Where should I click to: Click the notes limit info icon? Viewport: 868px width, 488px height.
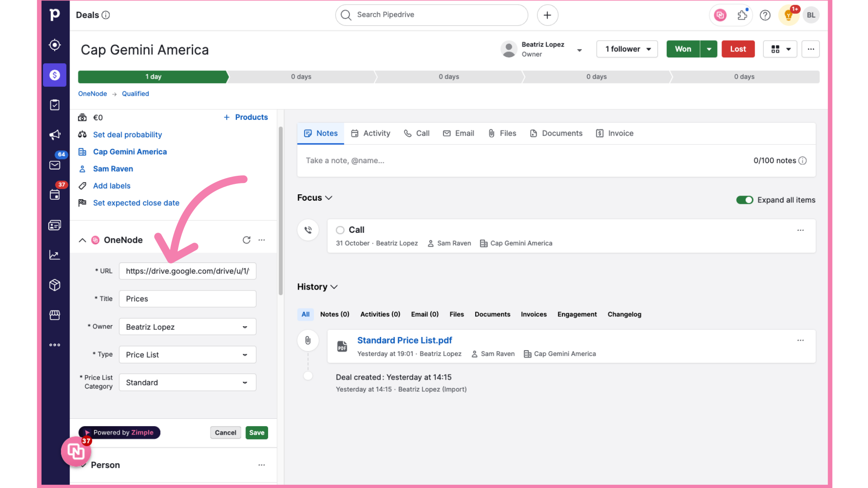click(802, 160)
